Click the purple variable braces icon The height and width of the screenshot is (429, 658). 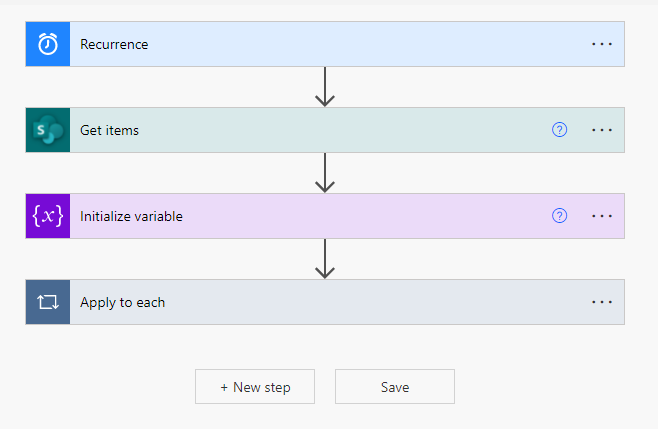pos(48,216)
